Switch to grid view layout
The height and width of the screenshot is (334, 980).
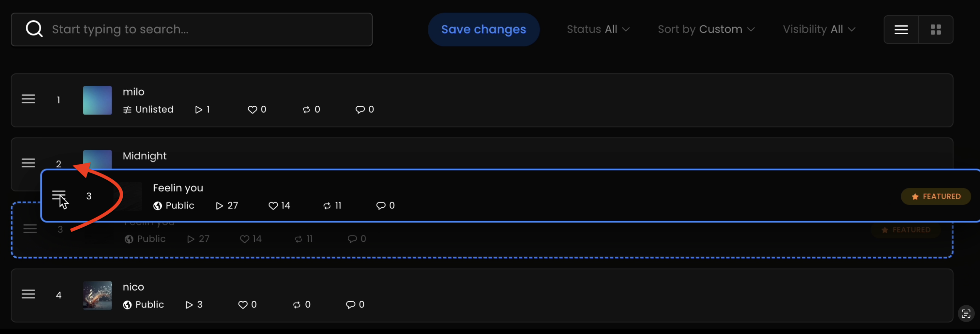click(936, 30)
